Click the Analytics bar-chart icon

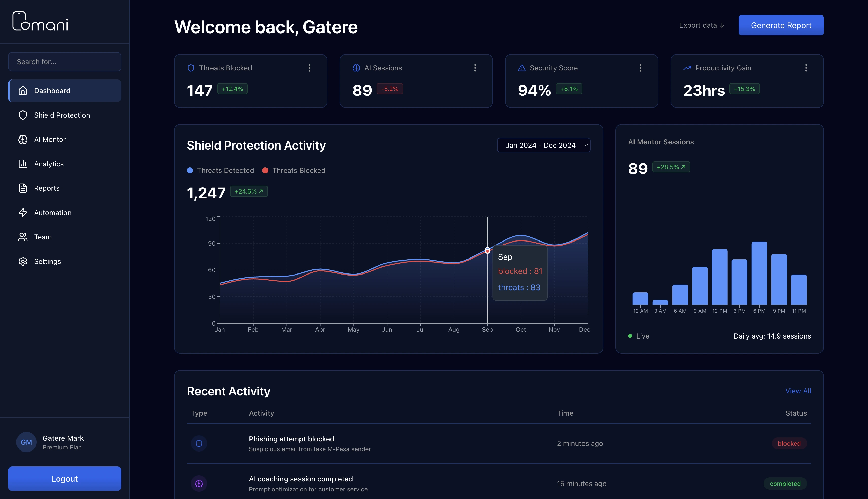[x=23, y=164]
